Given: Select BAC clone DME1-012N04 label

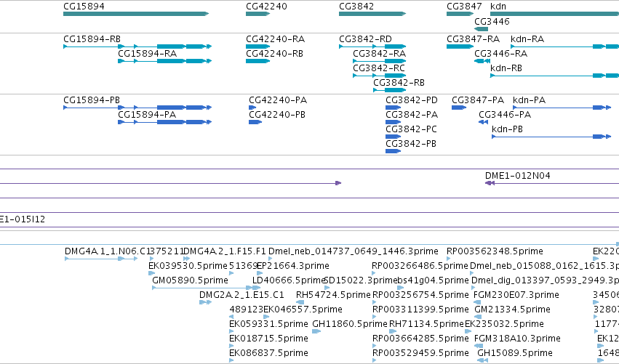Looking at the screenshot, I should tap(518, 176).
